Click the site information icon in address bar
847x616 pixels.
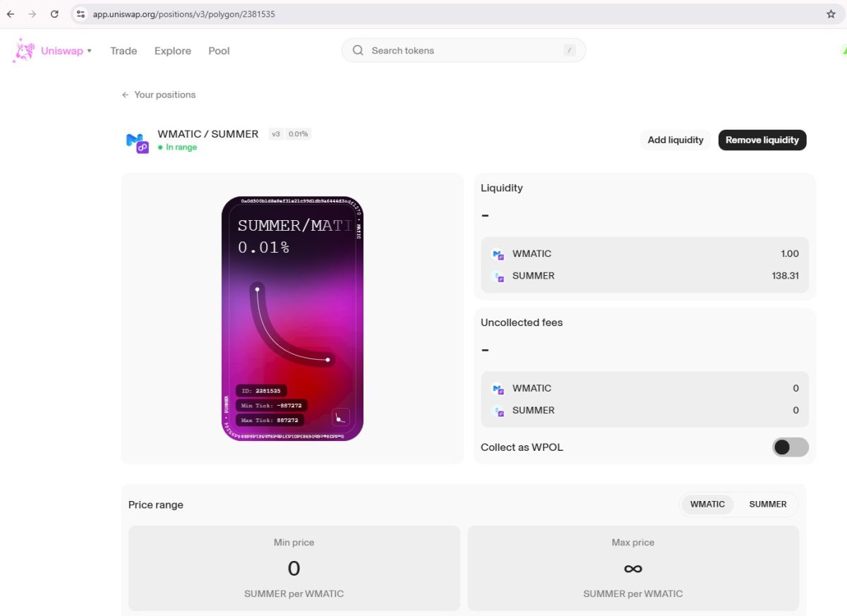pyautogui.click(x=80, y=14)
